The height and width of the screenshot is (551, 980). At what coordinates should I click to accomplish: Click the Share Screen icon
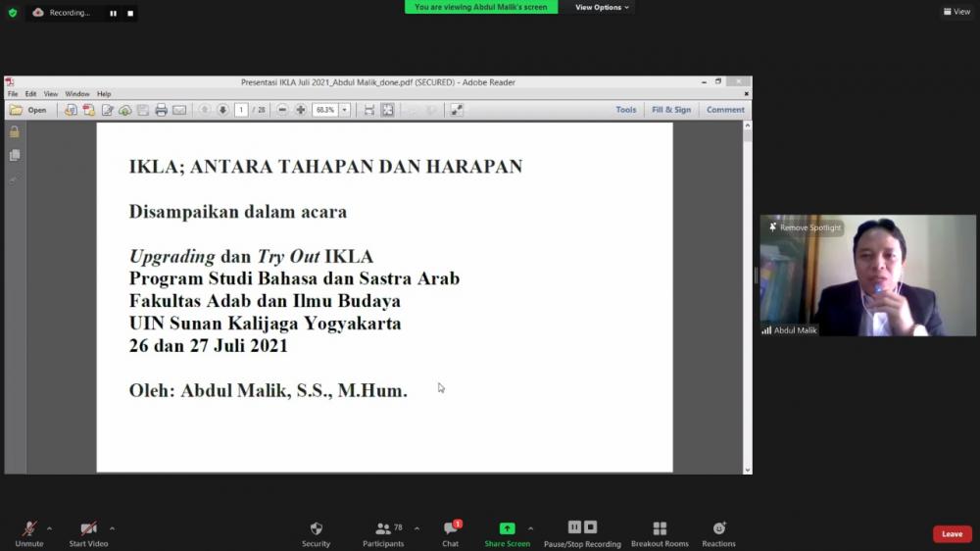(x=507, y=528)
